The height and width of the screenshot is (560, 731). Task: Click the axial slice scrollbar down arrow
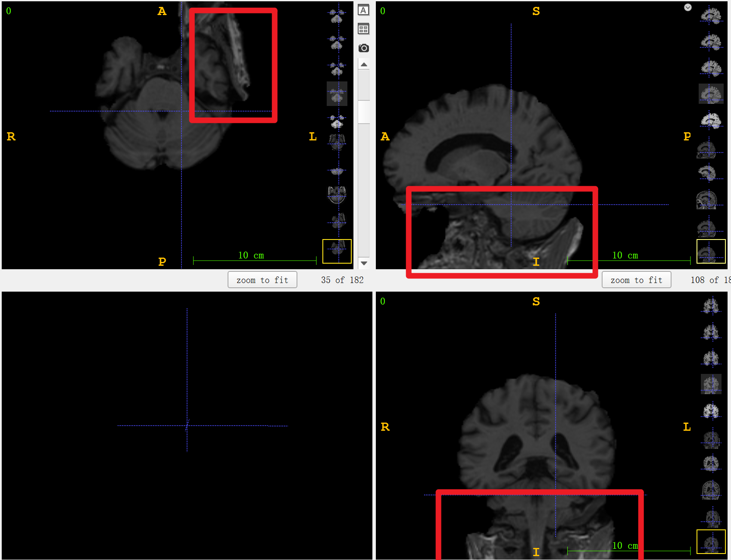[x=364, y=263]
